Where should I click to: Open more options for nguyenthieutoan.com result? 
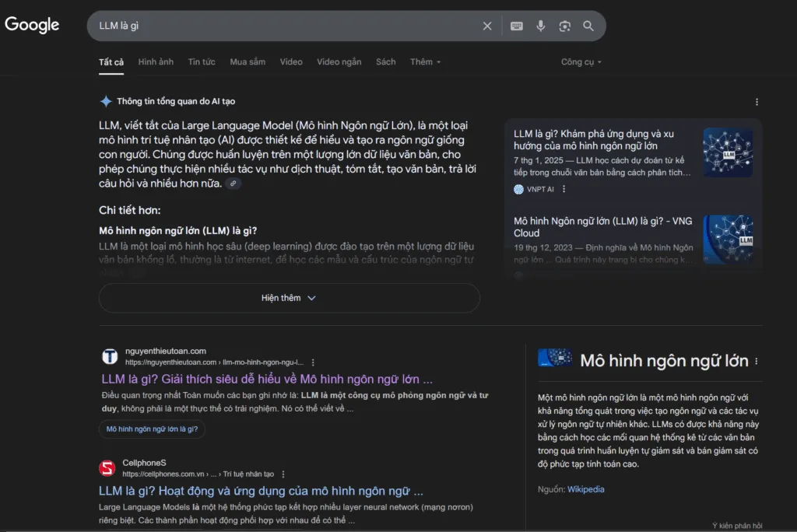(313, 362)
